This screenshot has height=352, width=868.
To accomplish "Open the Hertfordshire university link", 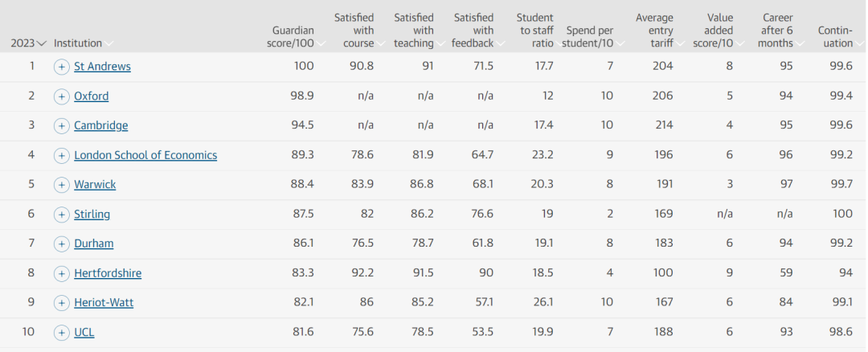I will (108, 273).
